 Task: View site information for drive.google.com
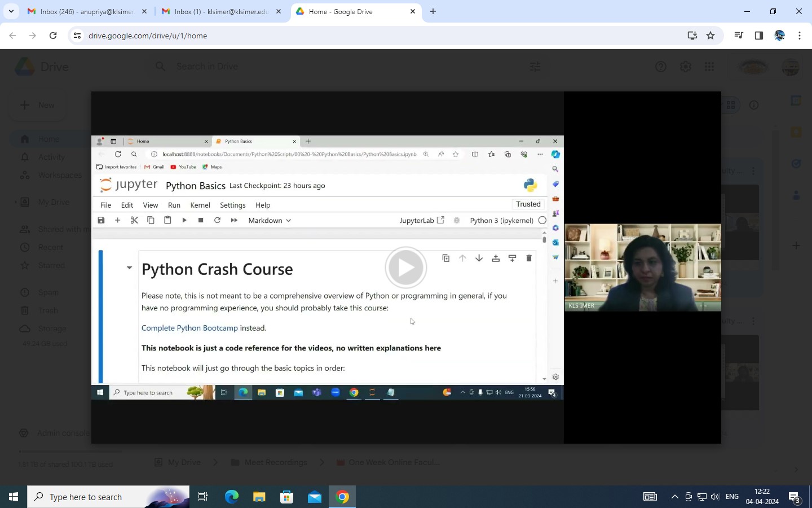(x=77, y=36)
